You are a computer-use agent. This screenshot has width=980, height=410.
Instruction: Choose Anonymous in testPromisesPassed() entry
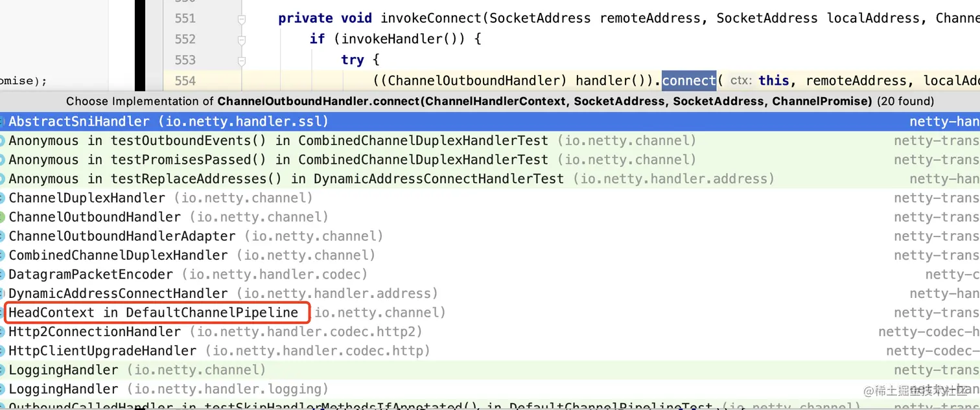[x=490, y=159]
